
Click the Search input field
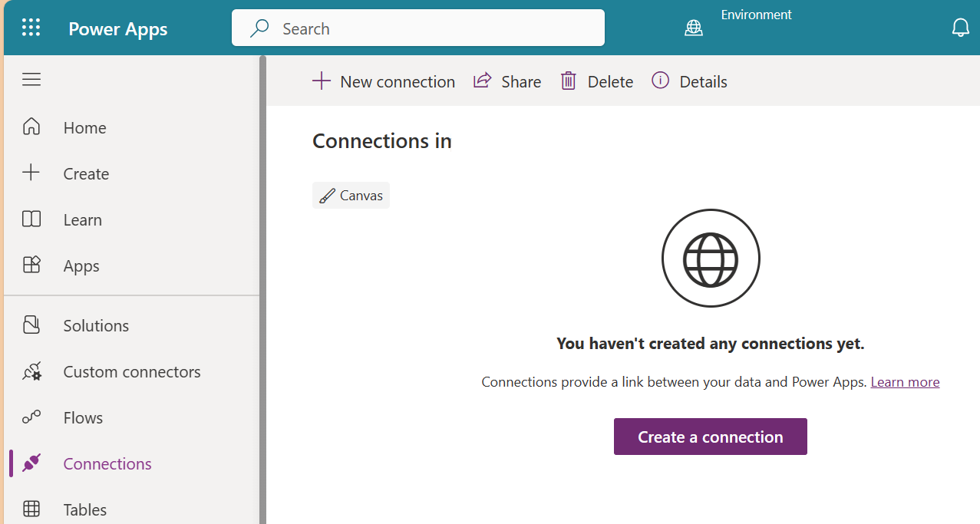click(x=418, y=28)
